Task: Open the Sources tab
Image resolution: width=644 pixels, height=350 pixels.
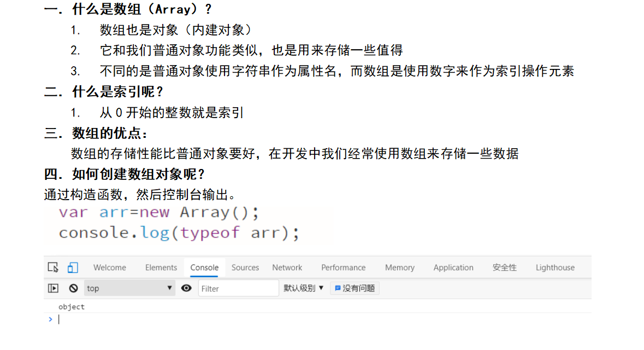Action: click(245, 267)
